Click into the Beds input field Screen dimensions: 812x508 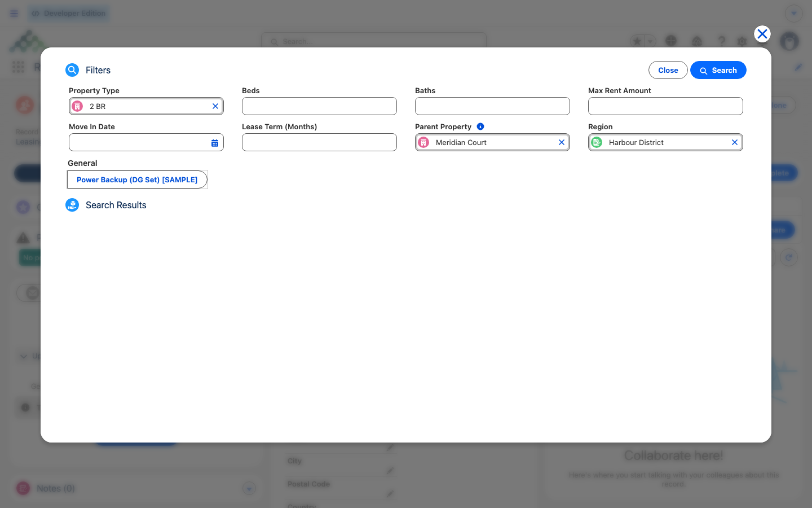[x=319, y=106]
